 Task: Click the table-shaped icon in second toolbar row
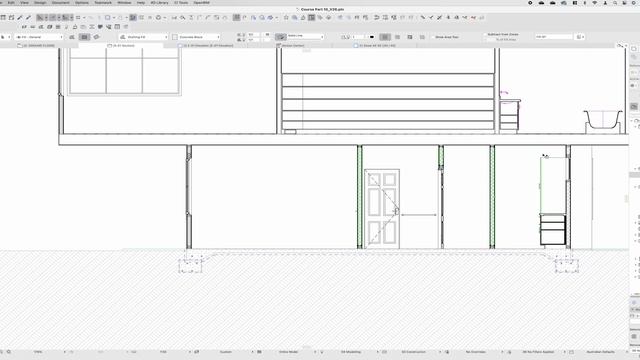coord(117,27)
